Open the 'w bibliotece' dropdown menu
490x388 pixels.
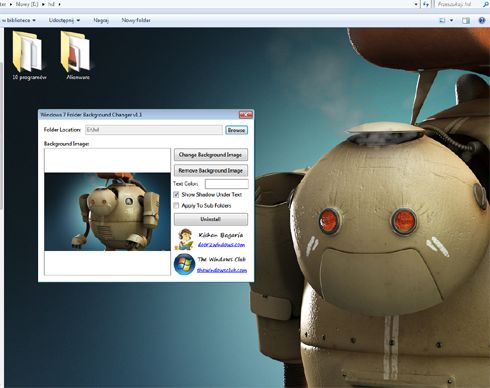pyautogui.click(x=18, y=20)
